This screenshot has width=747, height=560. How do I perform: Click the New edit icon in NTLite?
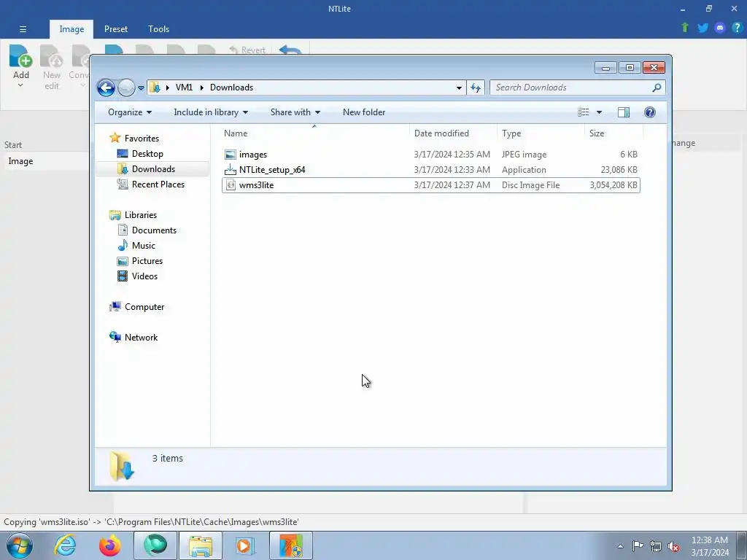(x=52, y=55)
